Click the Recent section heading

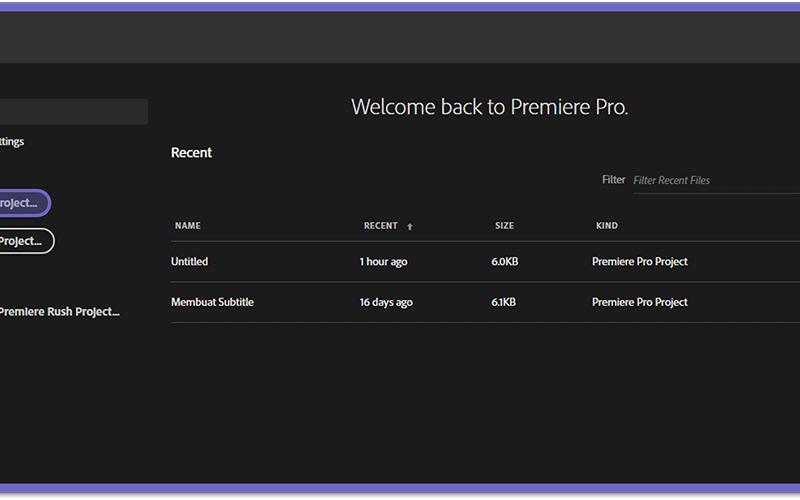click(191, 153)
